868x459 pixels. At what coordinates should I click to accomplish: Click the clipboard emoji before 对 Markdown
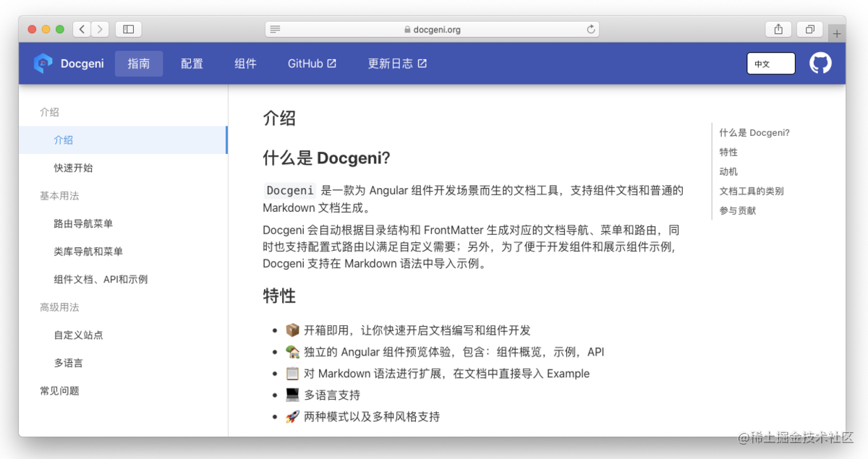292,374
